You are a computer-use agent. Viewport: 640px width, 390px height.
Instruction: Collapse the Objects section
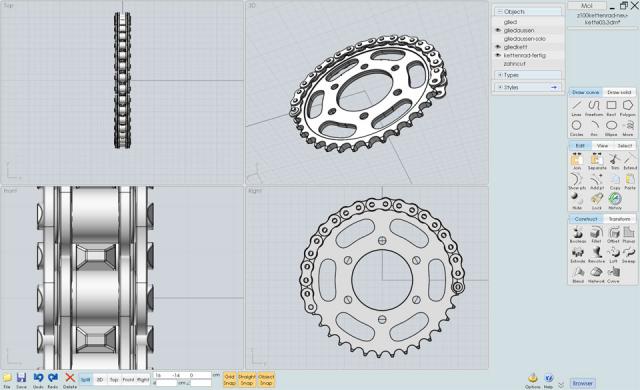[x=500, y=12]
